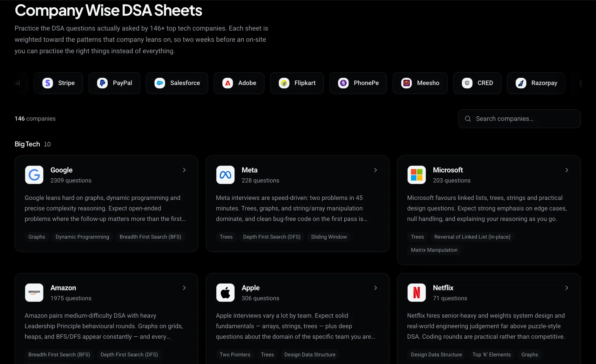This screenshot has height=364, width=596.
Task: Click the Dynamic Programming tag on Google card
Action: coord(82,237)
